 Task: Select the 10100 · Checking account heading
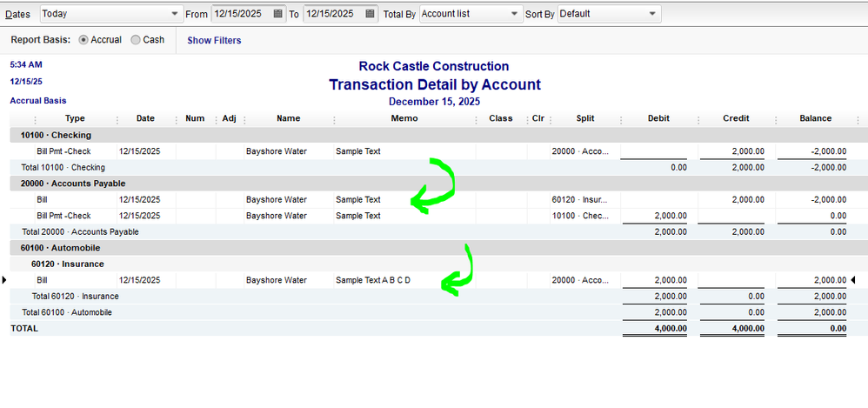(56, 135)
